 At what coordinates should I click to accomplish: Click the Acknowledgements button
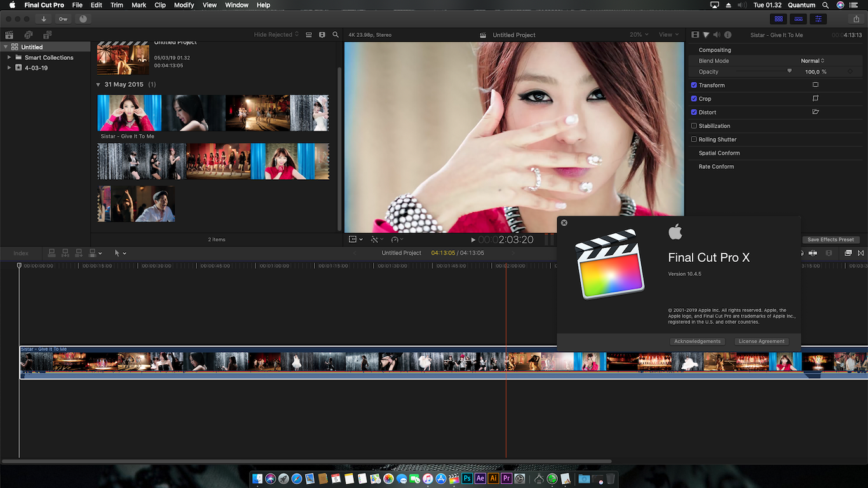pyautogui.click(x=697, y=341)
